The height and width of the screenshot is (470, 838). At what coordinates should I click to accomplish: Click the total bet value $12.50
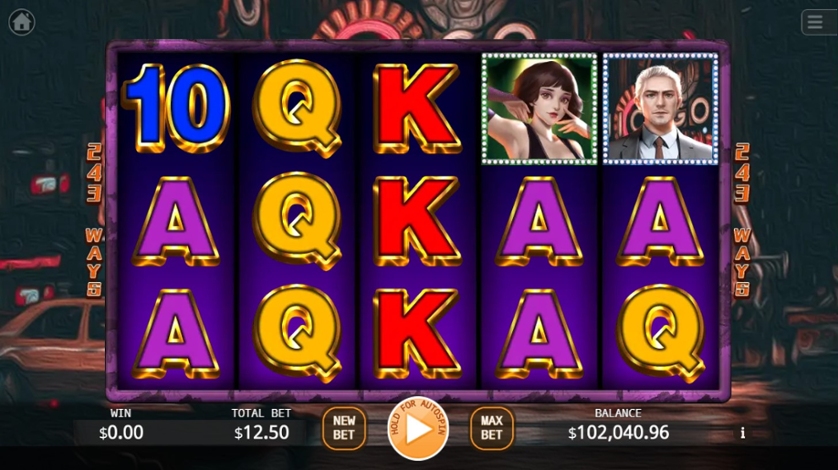pyautogui.click(x=261, y=433)
